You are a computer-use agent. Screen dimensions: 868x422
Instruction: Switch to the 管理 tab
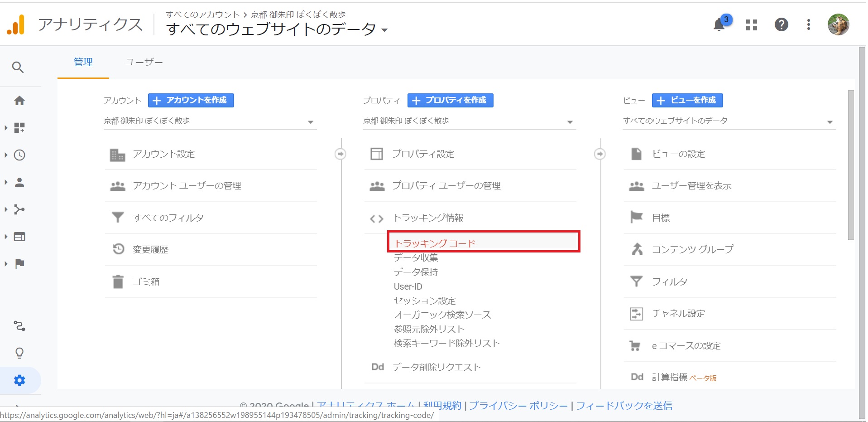coord(83,62)
